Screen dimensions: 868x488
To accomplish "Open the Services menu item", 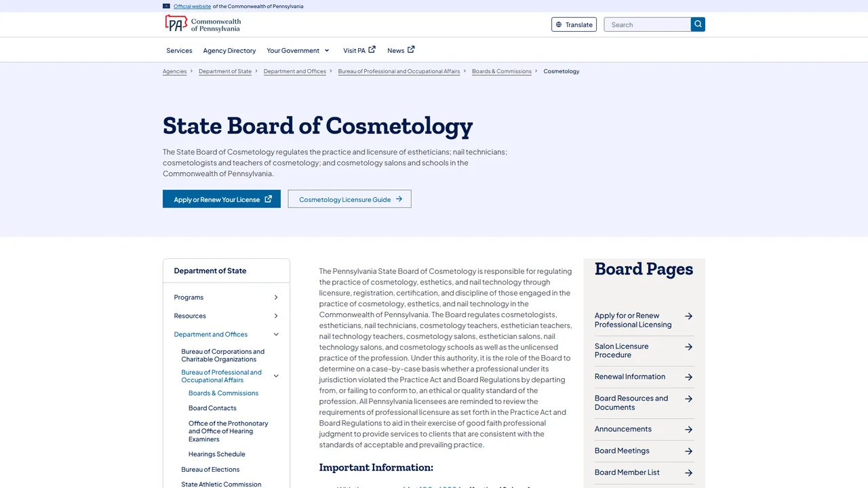I will click(x=179, y=50).
